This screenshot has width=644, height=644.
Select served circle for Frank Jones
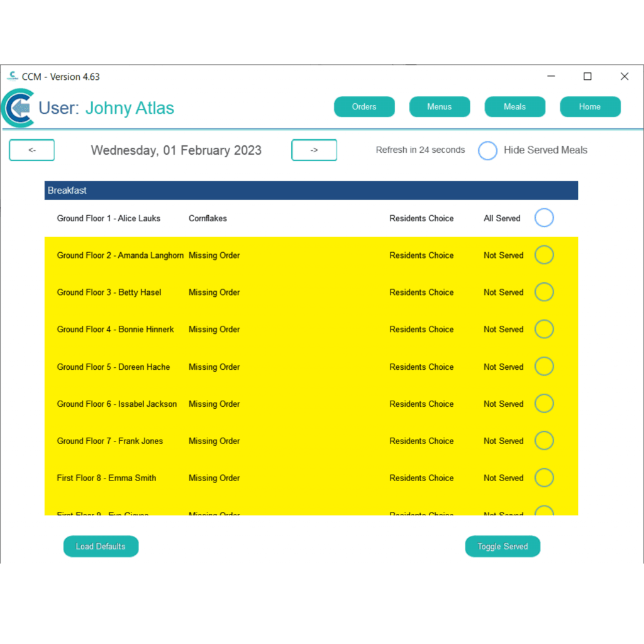[x=544, y=441]
